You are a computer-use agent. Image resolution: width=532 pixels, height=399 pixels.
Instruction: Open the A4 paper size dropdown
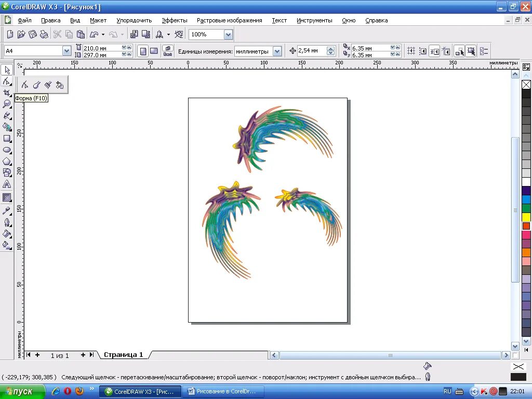coord(66,51)
